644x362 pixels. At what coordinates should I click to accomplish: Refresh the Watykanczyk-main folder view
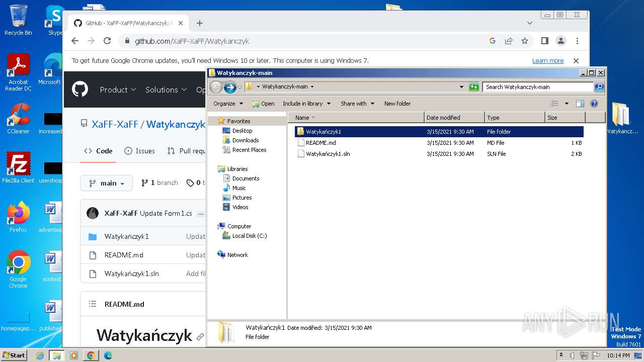coord(474,87)
